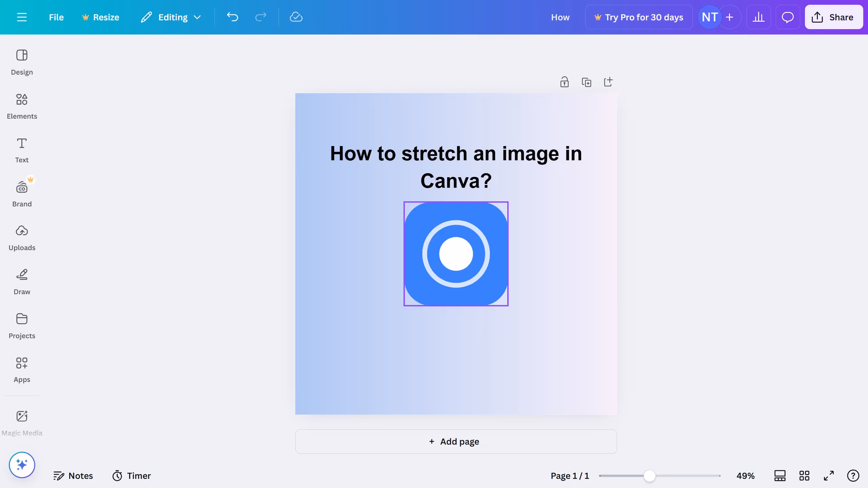Click the Resize menu item

coord(100,17)
